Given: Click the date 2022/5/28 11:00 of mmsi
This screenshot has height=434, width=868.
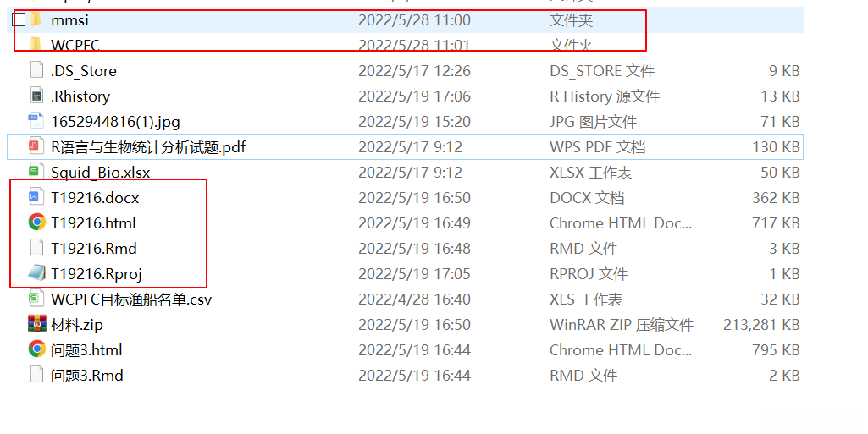Looking at the screenshot, I should 414,20.
